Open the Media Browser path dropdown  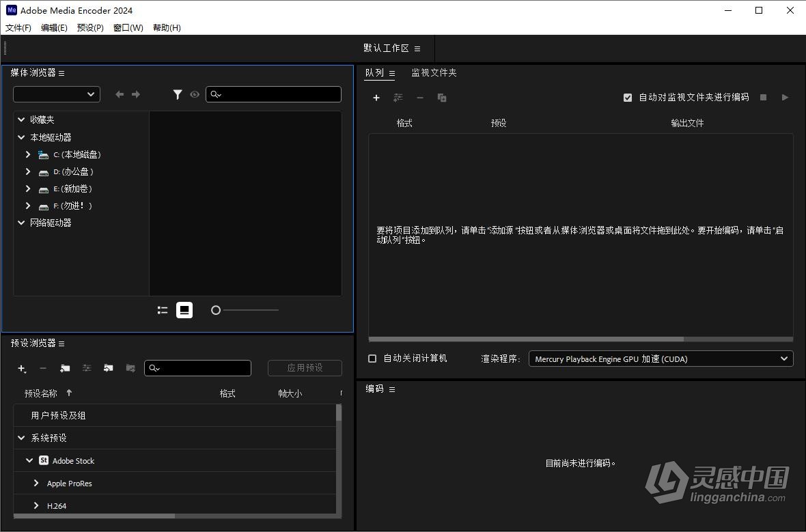click(57, 94)
